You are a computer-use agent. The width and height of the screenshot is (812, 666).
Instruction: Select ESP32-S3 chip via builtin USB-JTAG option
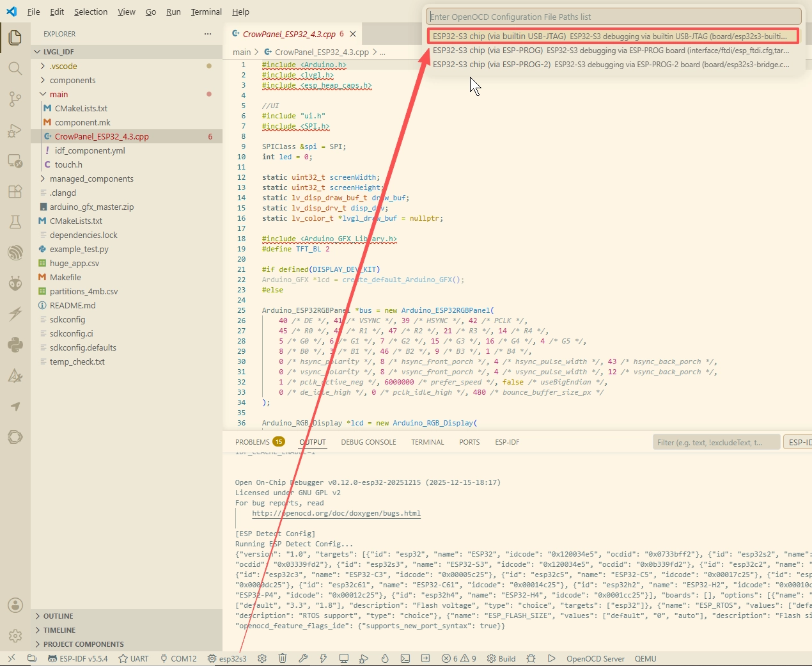pos(613,36)
